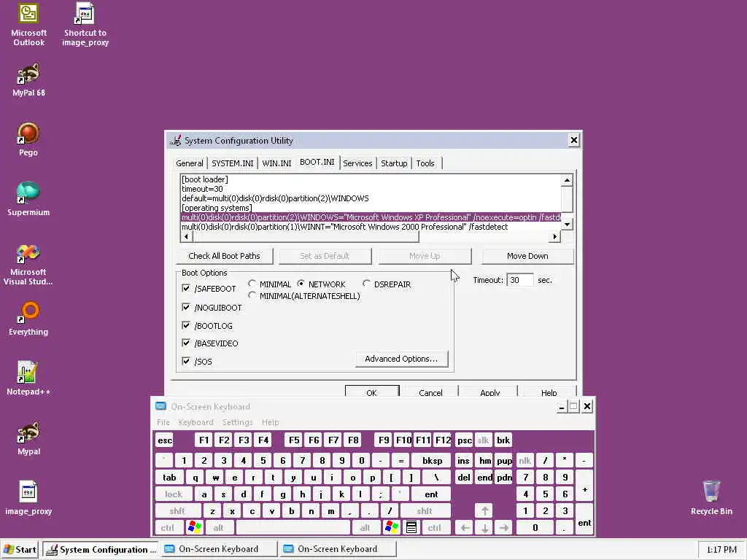Click the Start button on taskbar
This screenshot has width=747, height=560.
pyautogui.click(x=20, y=549)
